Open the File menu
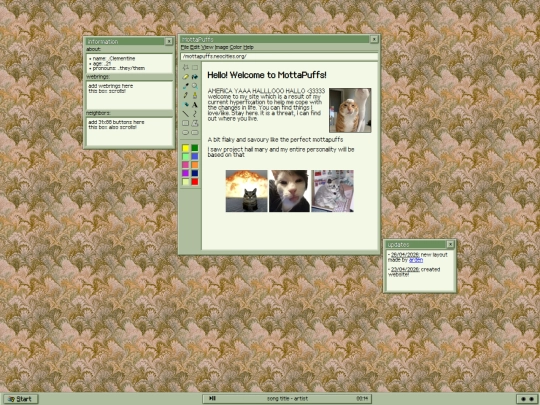The height and width of the screenshot is (405, 540). [185, 47]
